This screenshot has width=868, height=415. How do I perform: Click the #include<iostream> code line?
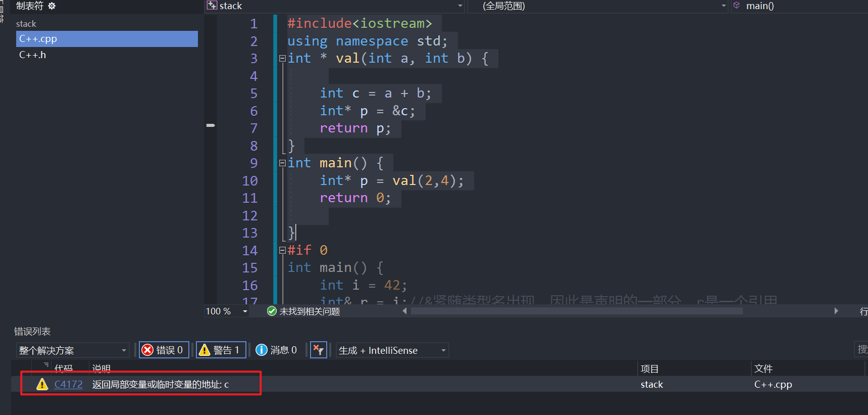coord(360,24)
